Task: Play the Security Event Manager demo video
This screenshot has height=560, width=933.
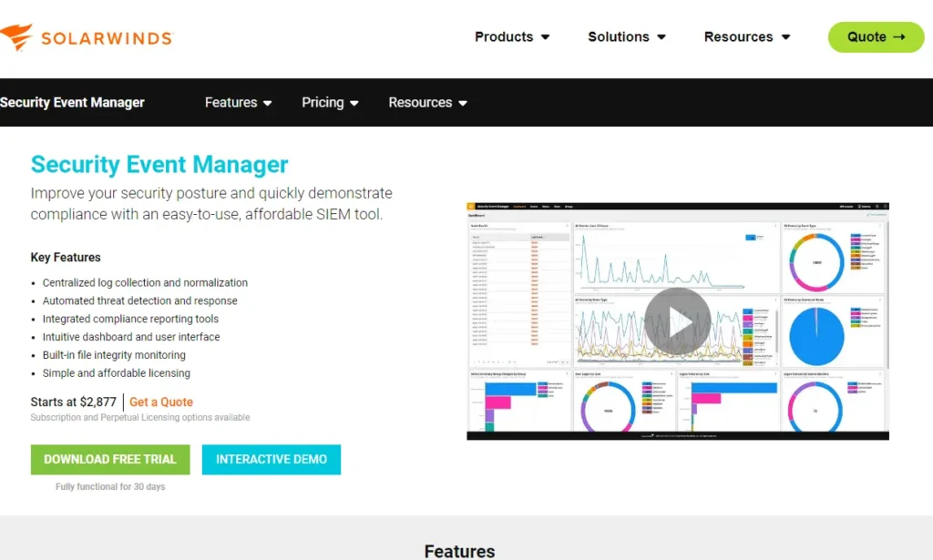Action: (x=677, y=321)
